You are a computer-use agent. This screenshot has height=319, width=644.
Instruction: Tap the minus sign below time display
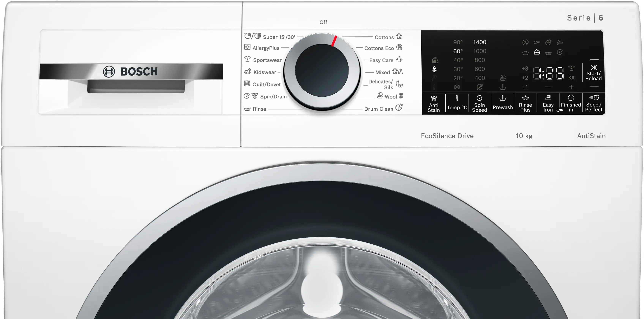[x=548, y=87]
